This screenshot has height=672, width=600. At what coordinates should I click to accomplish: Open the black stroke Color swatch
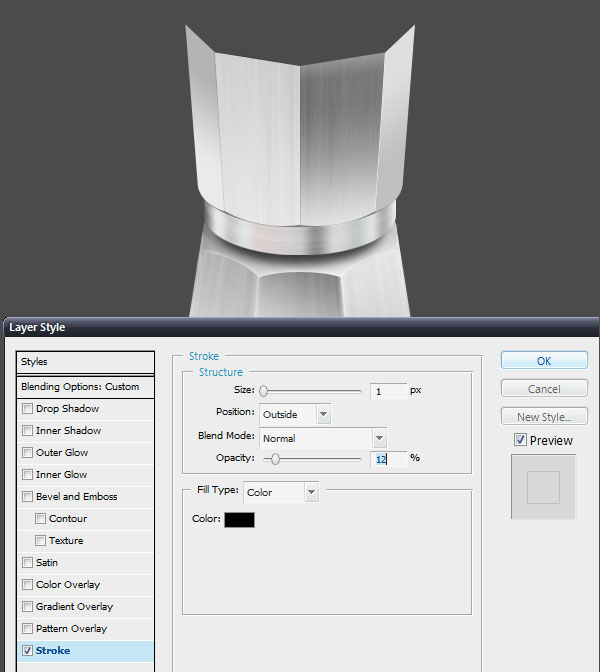(239, 519)
